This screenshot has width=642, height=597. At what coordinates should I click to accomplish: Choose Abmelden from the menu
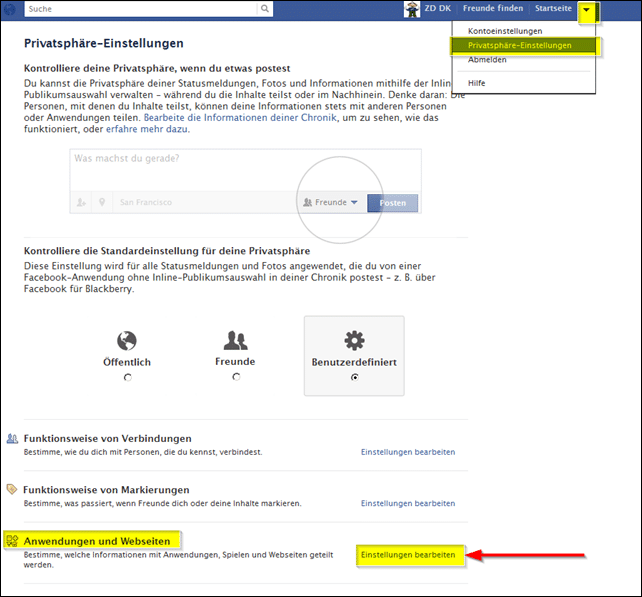487,60
